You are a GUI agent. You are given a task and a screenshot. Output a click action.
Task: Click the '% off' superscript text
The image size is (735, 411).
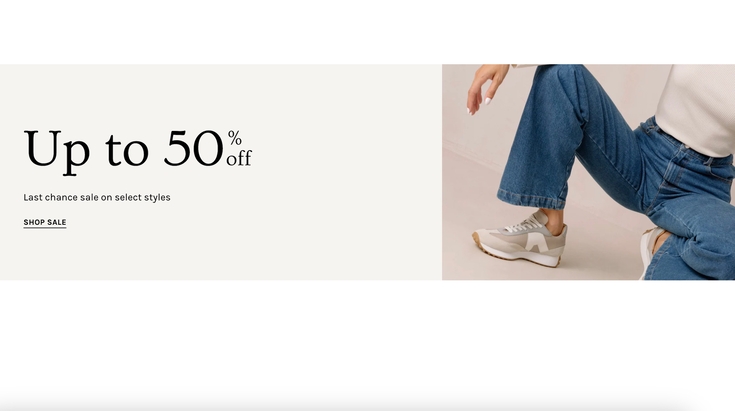(x=239, y=148)
